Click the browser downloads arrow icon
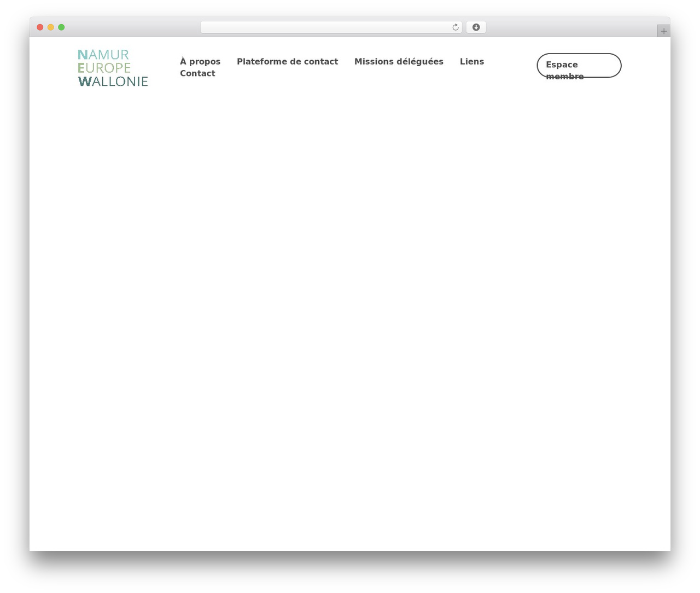 point(476,27)
